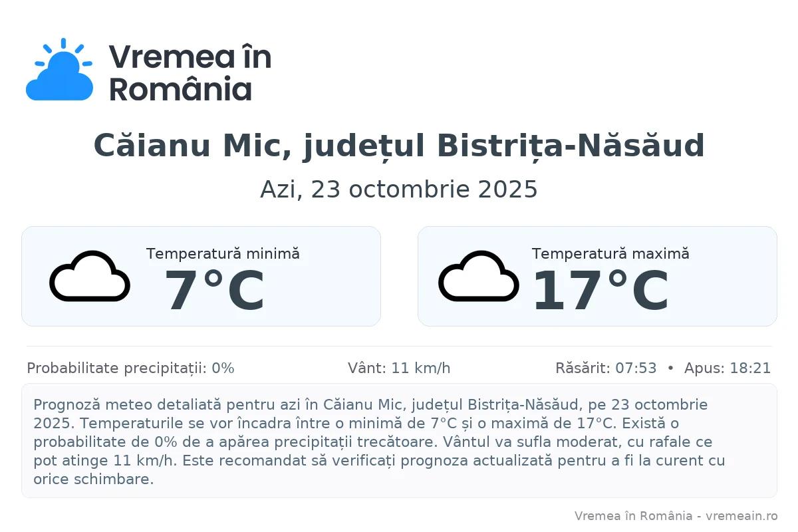Click the horizontal divider line below temperature cards

(x=399, y=346)
